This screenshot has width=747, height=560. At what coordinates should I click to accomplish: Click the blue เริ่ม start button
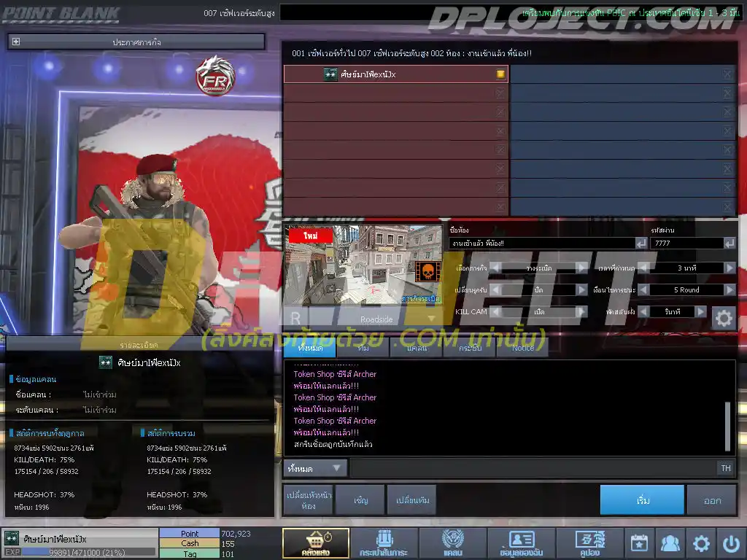click(x=642, y=500)
